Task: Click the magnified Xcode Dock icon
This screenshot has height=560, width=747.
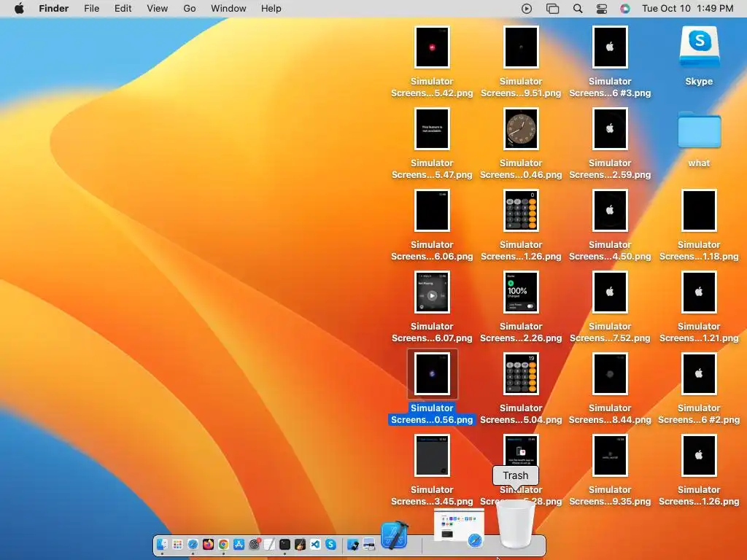Action: pos(395,535)
